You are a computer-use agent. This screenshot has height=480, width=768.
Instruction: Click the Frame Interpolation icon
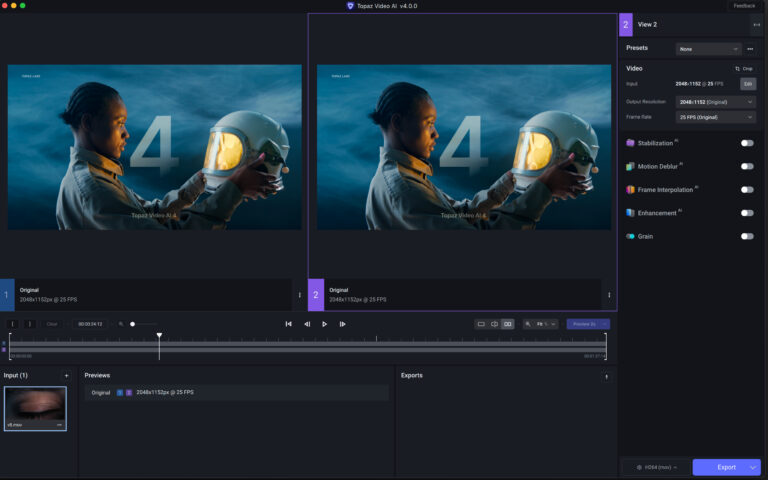pos(630,190)
